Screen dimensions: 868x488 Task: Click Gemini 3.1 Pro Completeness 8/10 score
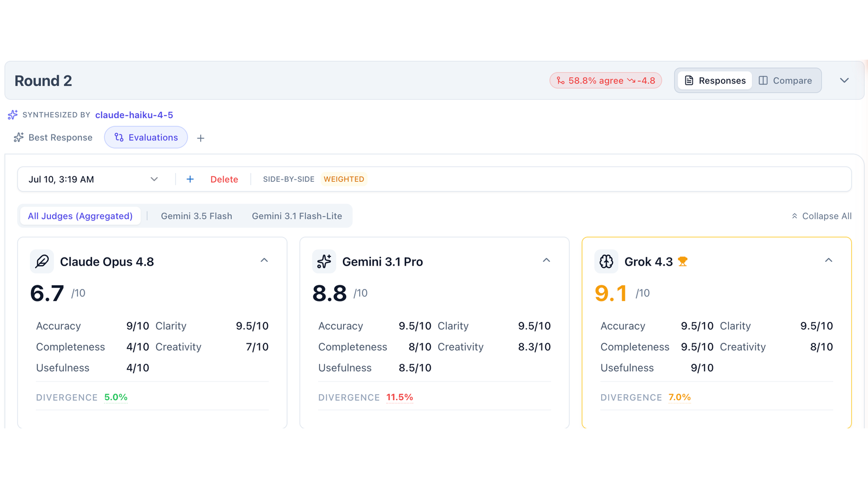click(x=420, y=347)
